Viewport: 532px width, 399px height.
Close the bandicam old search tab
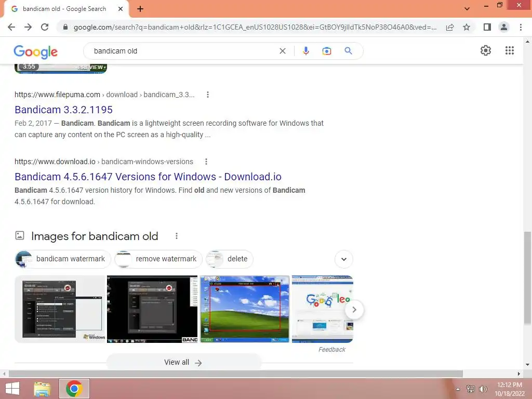coord(121,9)
